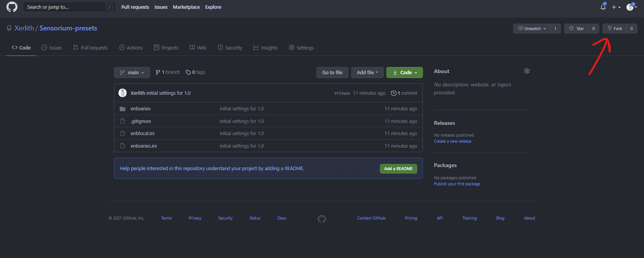Open the Packages heading link
Image resolution: width=644 pixels, height=258 pixels.
pos(445,166)
